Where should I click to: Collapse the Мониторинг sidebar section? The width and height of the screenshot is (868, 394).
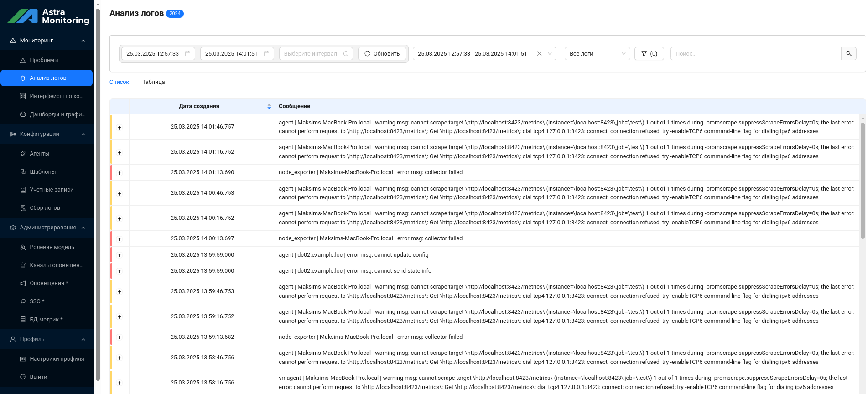[83, 41]
